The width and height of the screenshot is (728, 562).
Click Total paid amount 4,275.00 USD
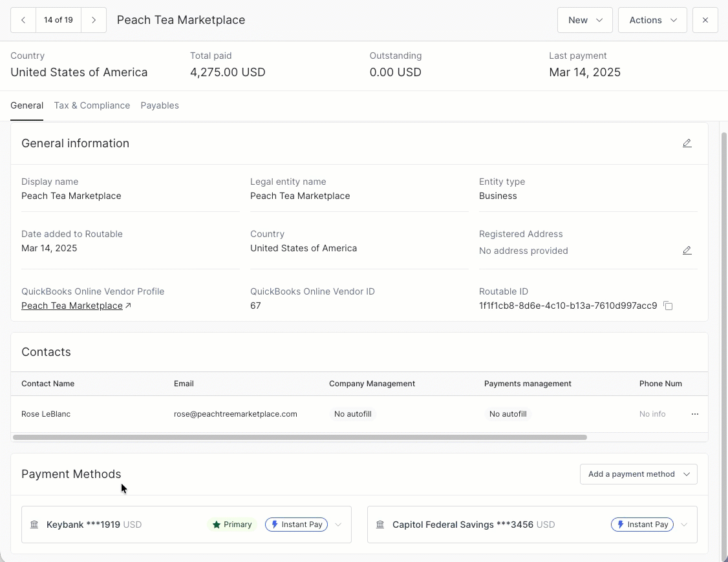coord(228,72)
